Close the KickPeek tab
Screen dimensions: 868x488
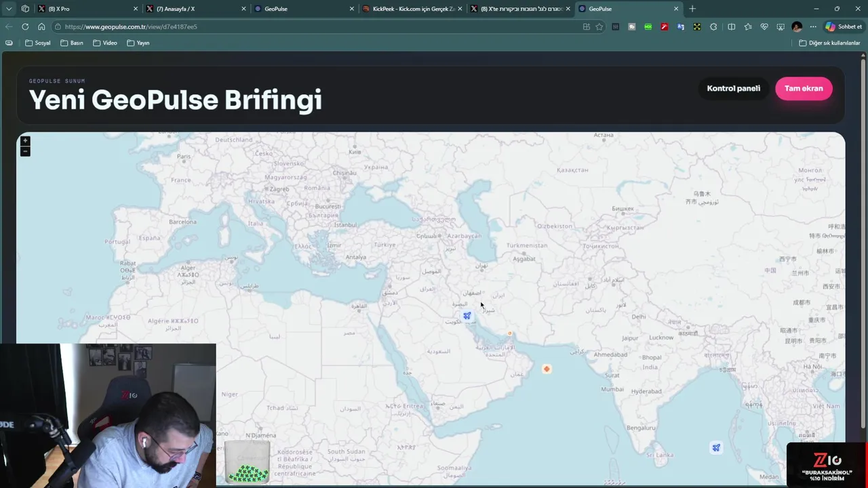point(460,9)
